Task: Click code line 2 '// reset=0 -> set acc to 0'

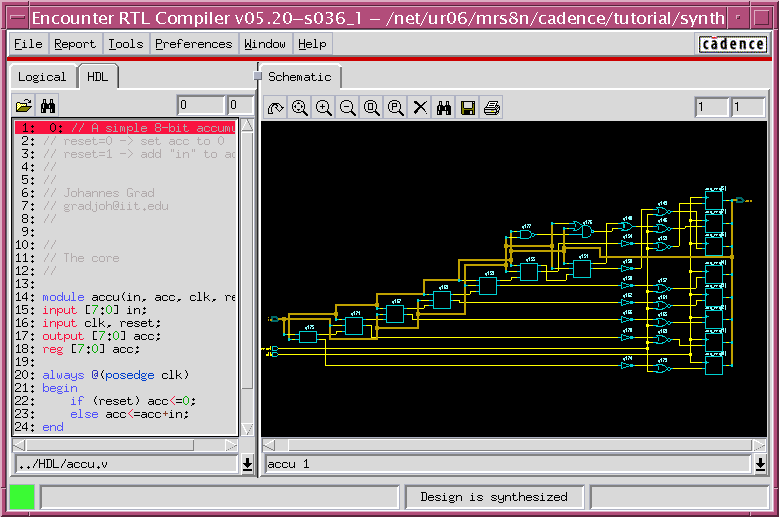Action: point(134,141)
